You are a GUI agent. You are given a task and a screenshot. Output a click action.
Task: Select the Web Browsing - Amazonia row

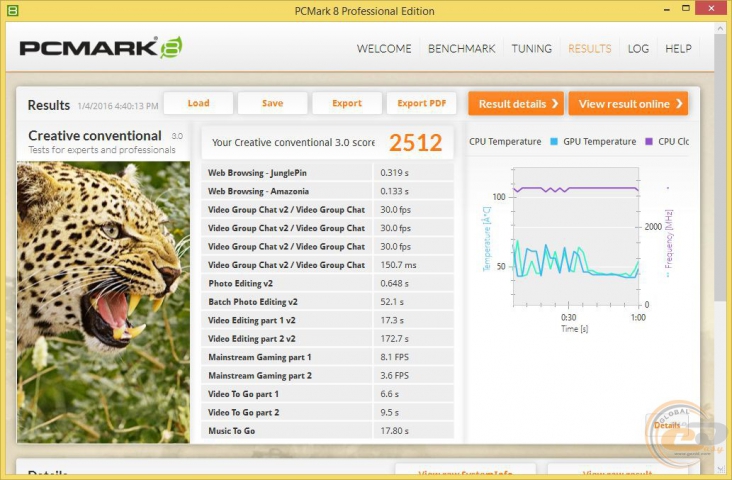[327, 191]
